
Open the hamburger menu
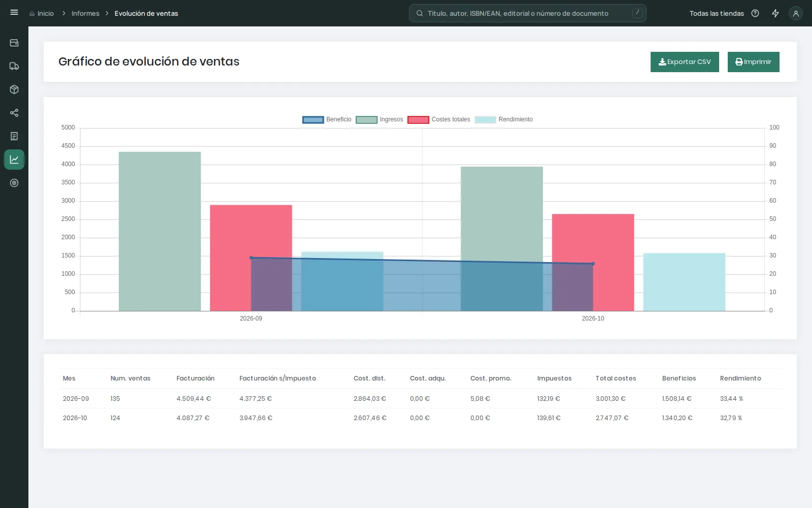[14, 12]
